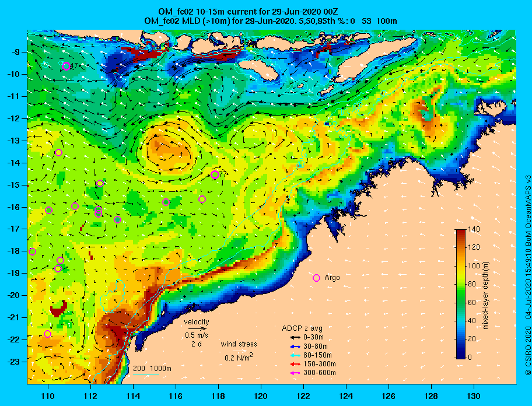
Task: Click the red 150-300m ADCP arrow
Action: point(295,364)
